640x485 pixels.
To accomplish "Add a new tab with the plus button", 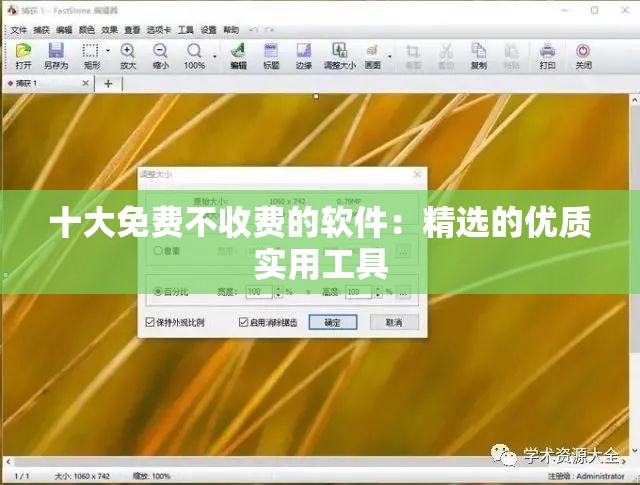I will [108, 84].
